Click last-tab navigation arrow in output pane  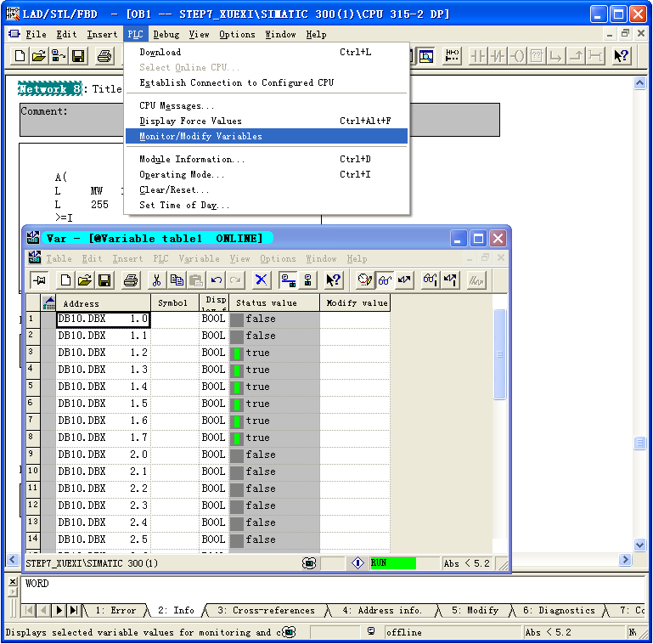click(x=74, y=610)
